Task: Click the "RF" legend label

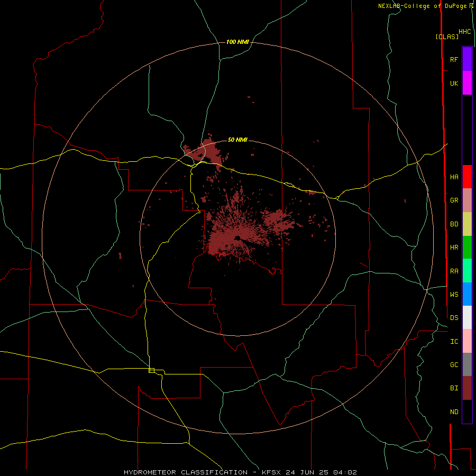Action: point(454,59)
